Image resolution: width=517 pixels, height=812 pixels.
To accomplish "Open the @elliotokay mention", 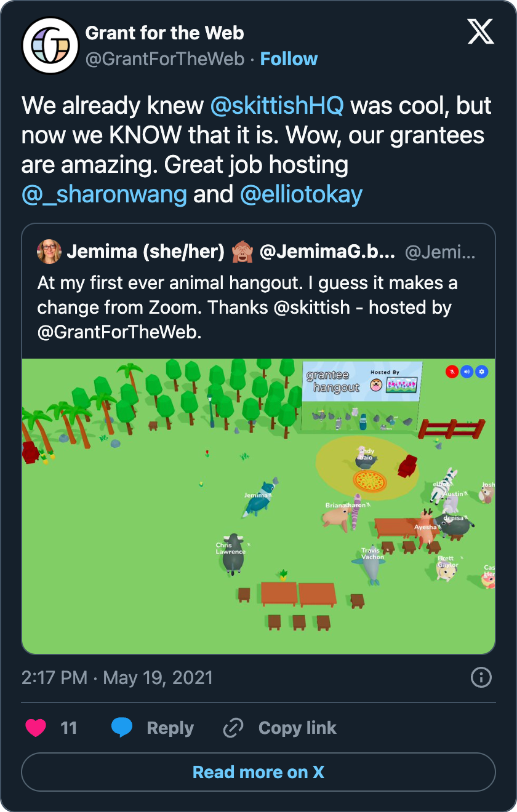I will [x=301, y=194].
